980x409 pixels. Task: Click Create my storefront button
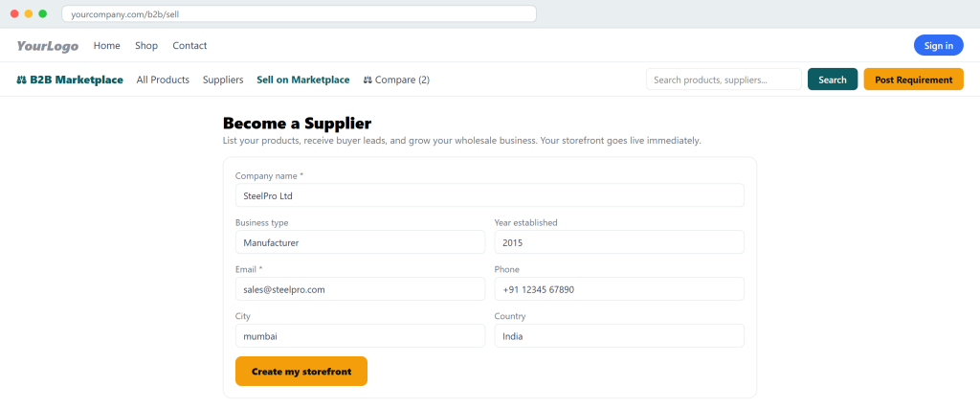[301, 372]
